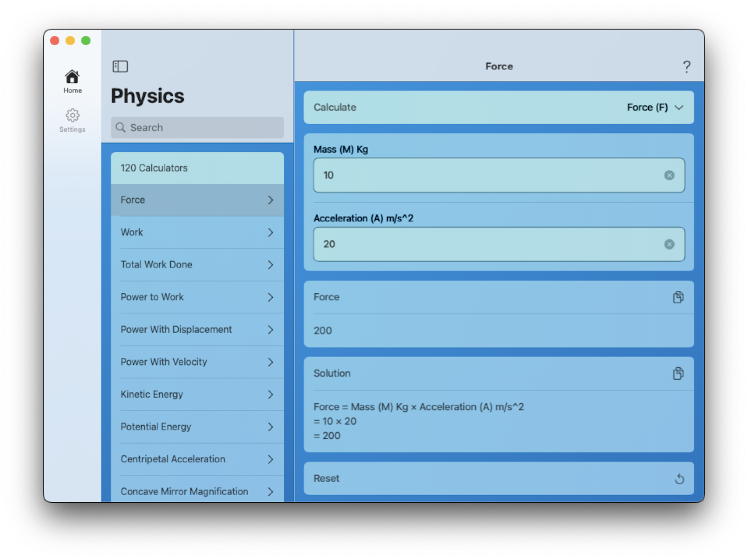The image size is (748, 560).
Task: Clear the Acceleration field with its X button
Action: pos(669,244)
